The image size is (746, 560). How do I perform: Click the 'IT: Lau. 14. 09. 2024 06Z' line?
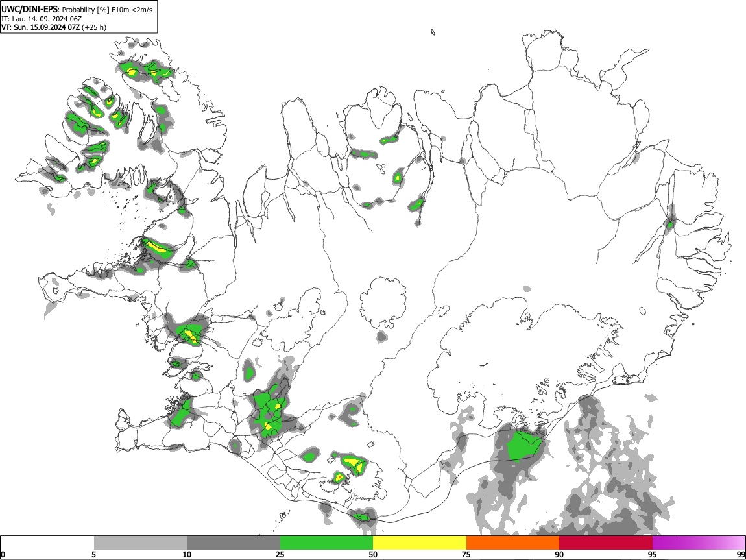click(42, 19)
